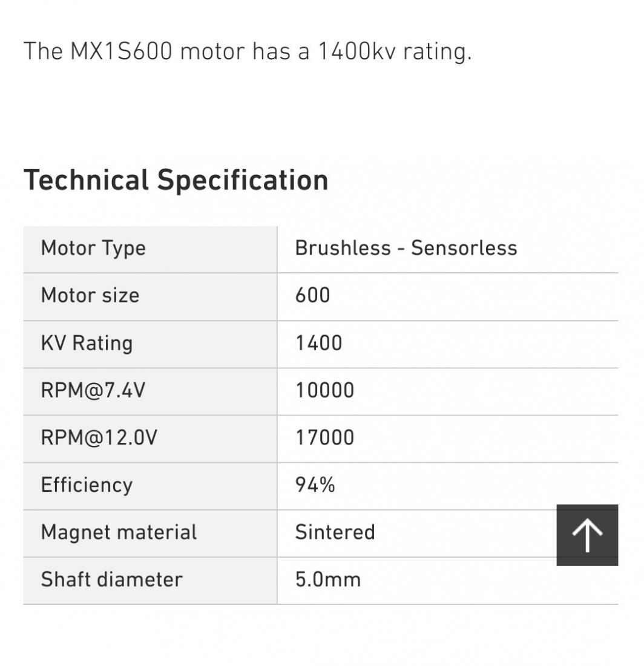Click the scroll-to-top arrow button
Image resolution: width=644 pixels, height=666 pixels.
(x=587, y=535)
